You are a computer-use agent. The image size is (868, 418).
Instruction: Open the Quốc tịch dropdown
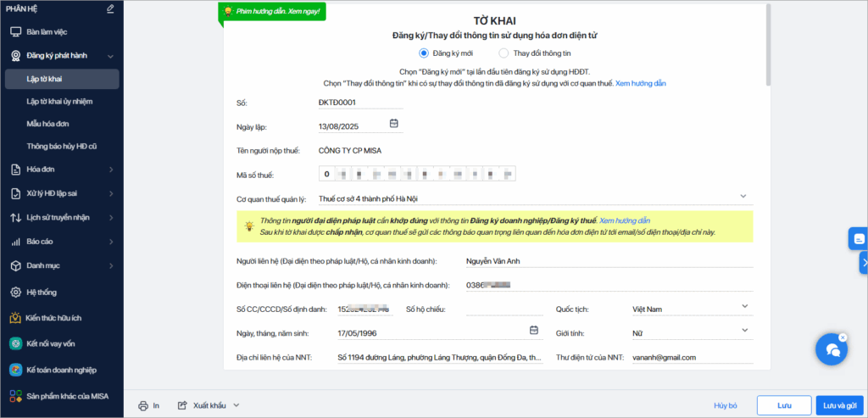point(745,306)
